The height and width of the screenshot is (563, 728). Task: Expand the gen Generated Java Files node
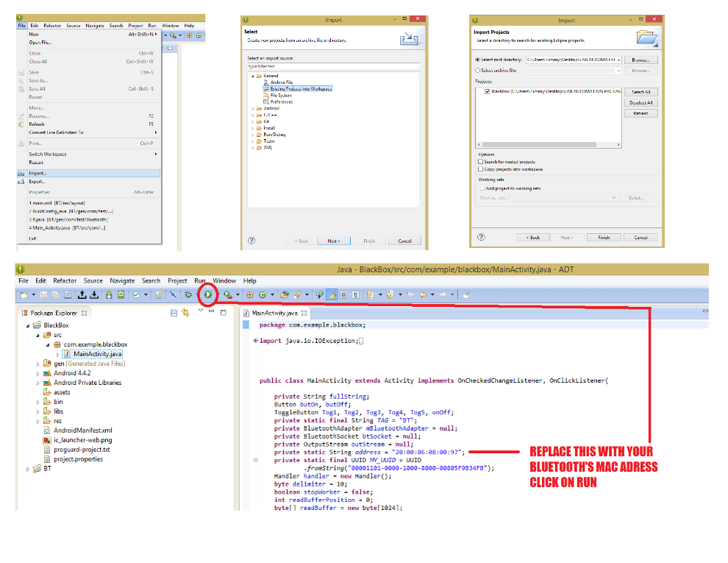[38, 364]
